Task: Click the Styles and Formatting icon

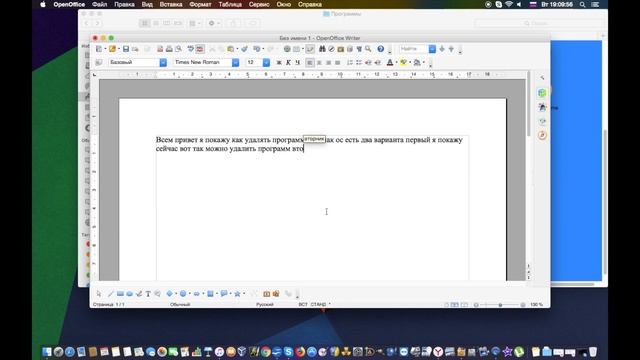Action: 99,62
